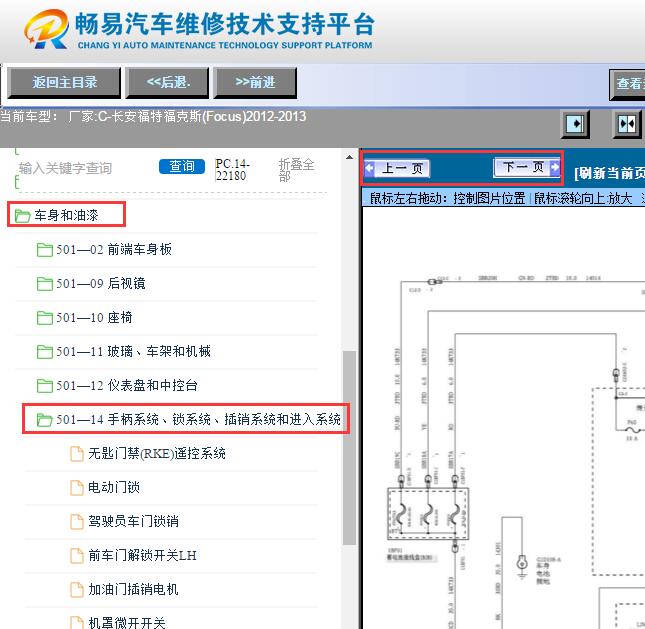Open 驾驶员车门锁销 document

tap(133, 521)
